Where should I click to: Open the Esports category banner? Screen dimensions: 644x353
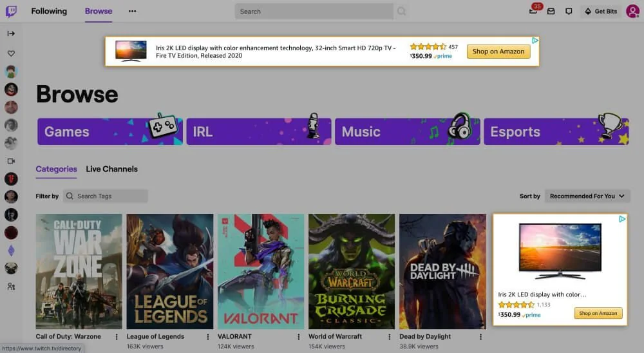(x=556, y=131)
